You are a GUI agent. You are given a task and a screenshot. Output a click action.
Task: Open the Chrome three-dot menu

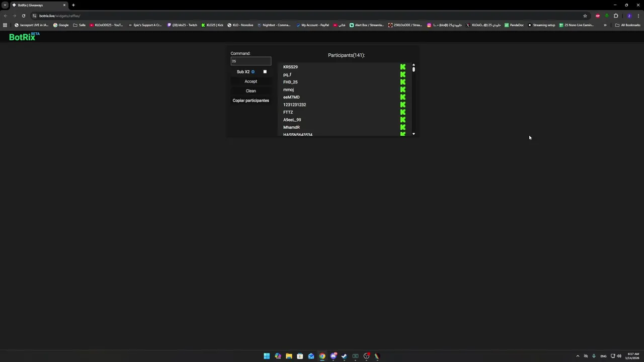(x=638, y=16)
